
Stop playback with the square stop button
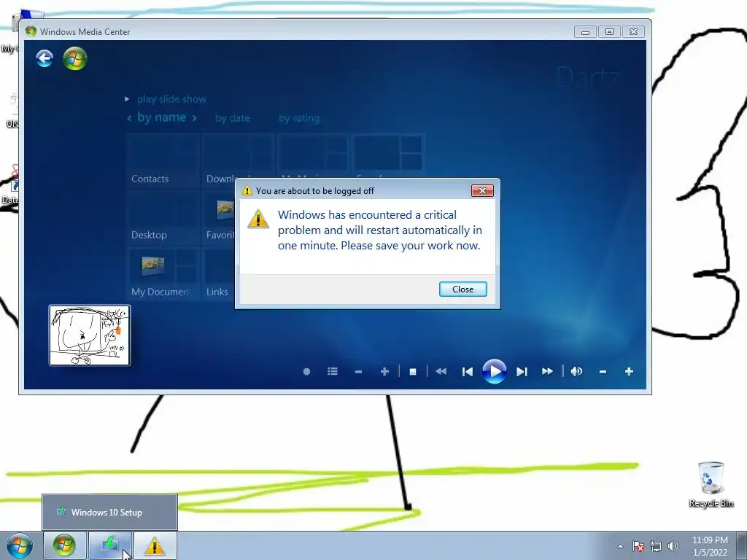tap(413, 371)
